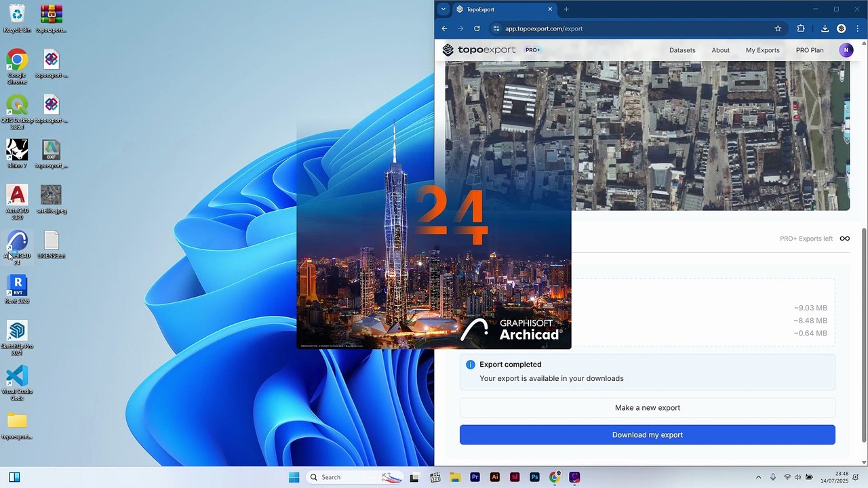Expand the Chrome tab search dropdown
Screen dimensions: 868x488
pyautogui.click(x=443, y=9)
